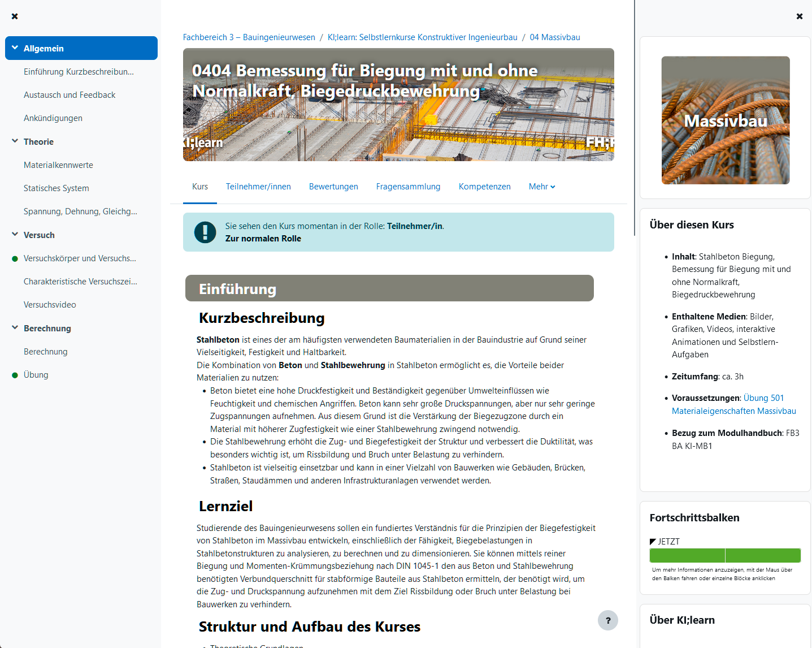Open Statisches System item
Viewport: 812px width, 648px height.
click(x=57, y=188)
